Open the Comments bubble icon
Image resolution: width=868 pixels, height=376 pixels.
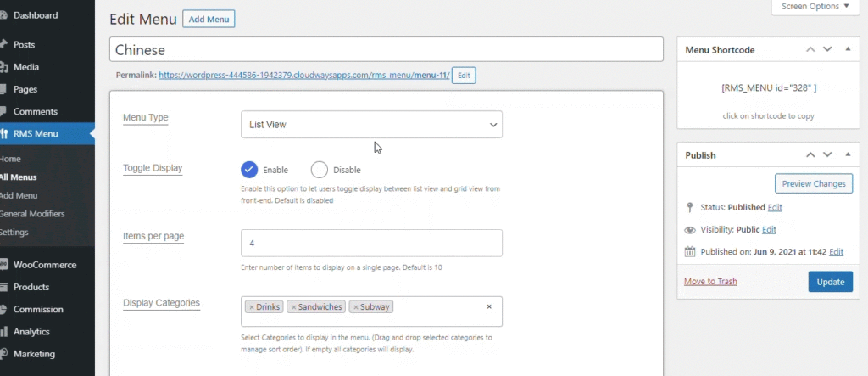(3, 111)
